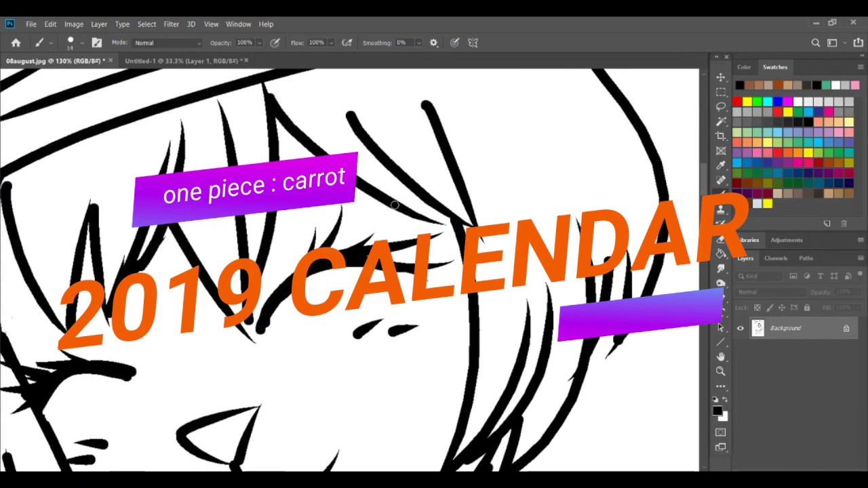
Task: Enable pressure for size icon
Action: point(454,43)
